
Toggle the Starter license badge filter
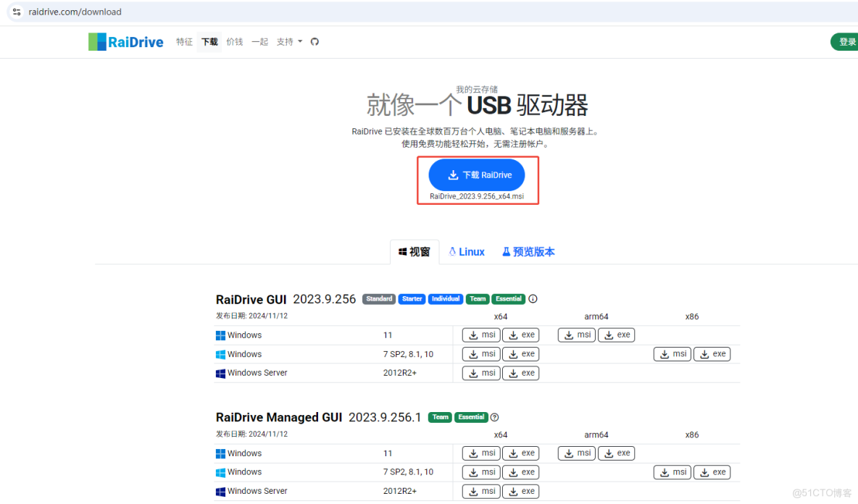412,298
